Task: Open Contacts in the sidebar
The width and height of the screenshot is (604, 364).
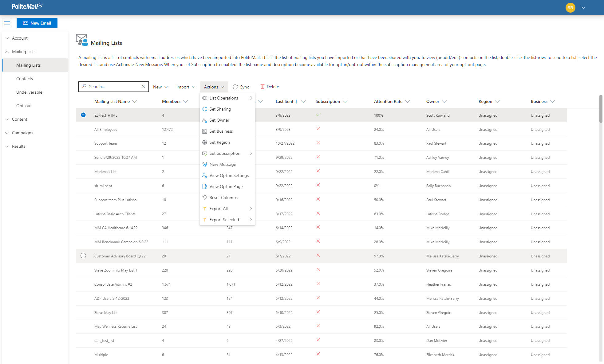Action: (25, 79)
